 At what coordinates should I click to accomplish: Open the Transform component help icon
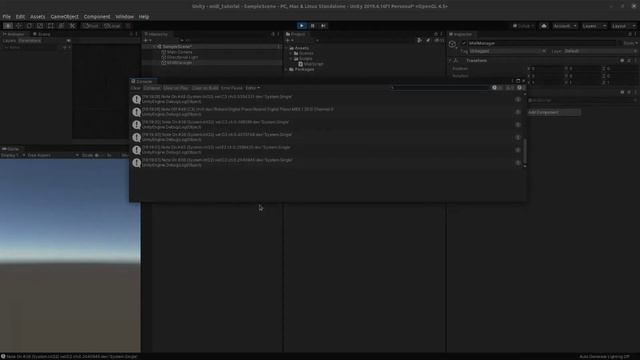pos(622,60)
